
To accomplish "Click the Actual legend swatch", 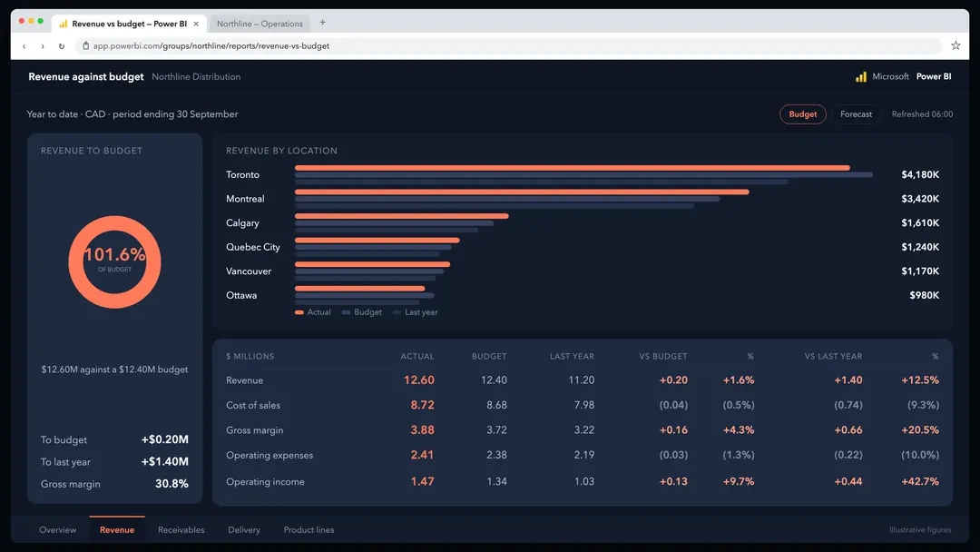I will click(x=299, y=312).
